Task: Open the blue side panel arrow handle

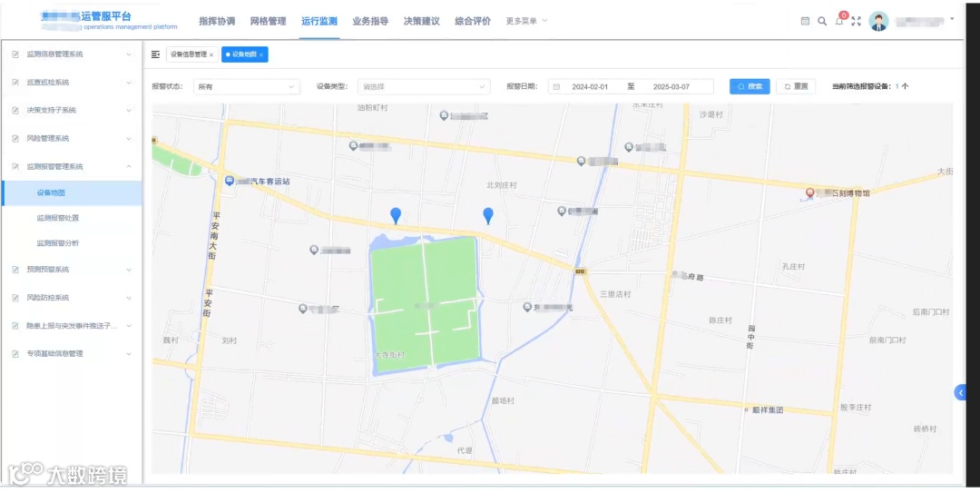Action: click(961, 392)
